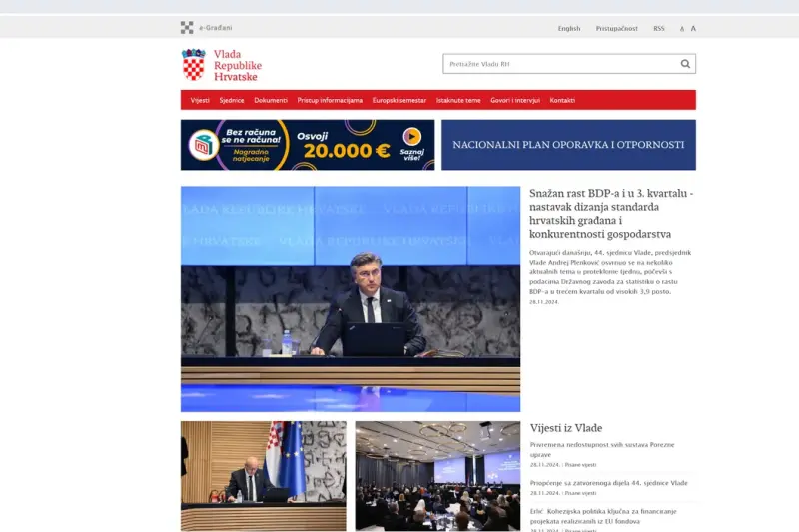
Task: Open the Pristupačnost accessibility options
Action: click(x=616, y=29)
